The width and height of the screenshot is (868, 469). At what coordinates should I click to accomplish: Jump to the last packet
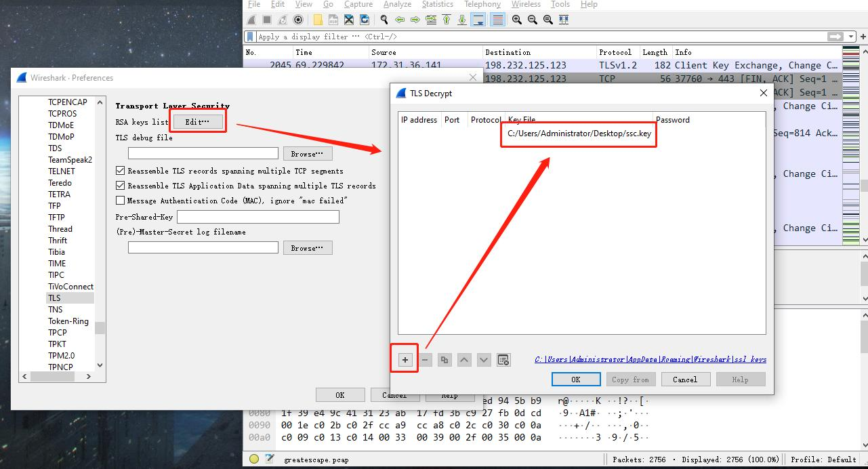[462, 20]
